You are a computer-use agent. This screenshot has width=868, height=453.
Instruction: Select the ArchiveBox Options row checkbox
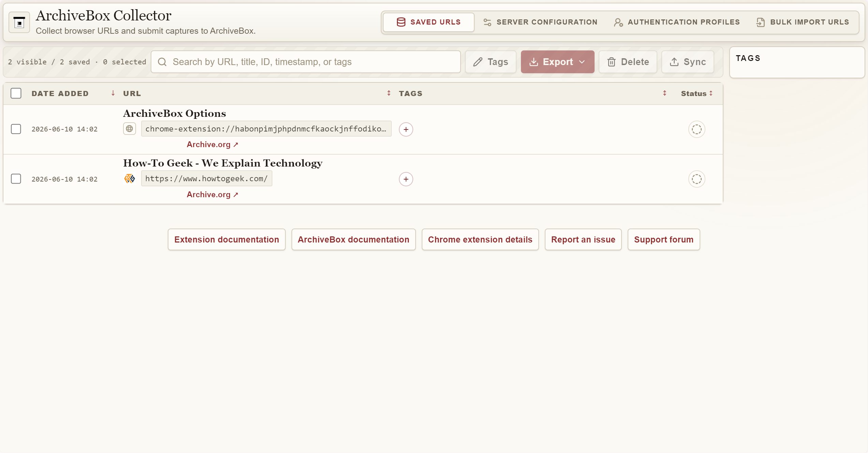pyautogui.click(x=16, y=129)
